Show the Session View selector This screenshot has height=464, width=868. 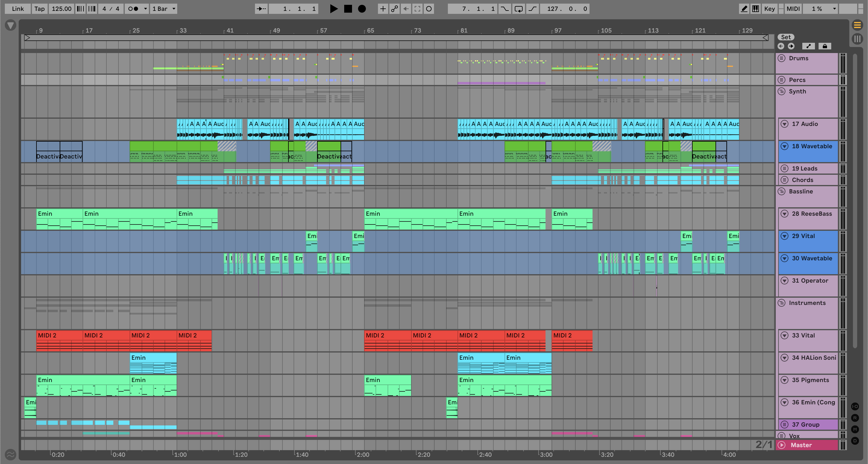(857, 39)
